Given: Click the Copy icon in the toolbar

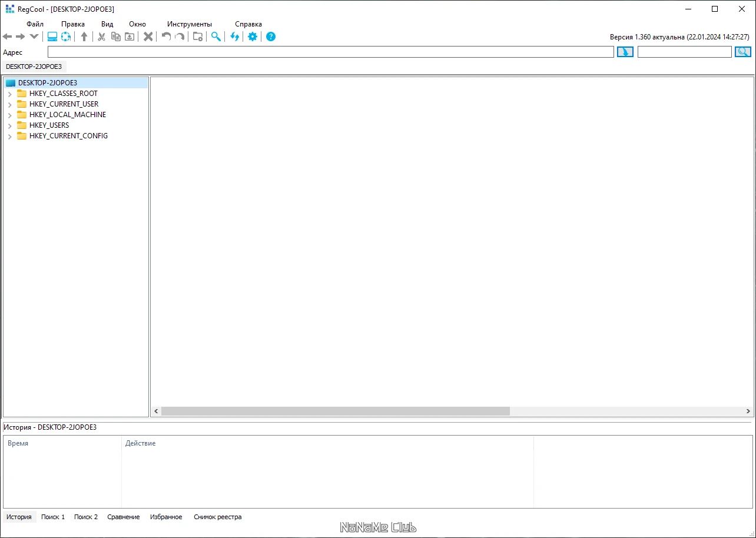Looking at the screenshot, I should click(x=116, y=36).
